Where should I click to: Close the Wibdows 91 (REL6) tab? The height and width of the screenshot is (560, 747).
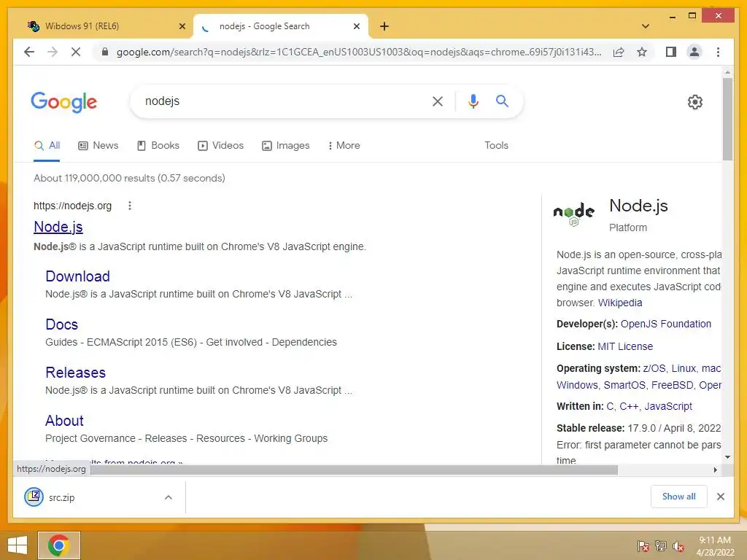pos(182,26)
